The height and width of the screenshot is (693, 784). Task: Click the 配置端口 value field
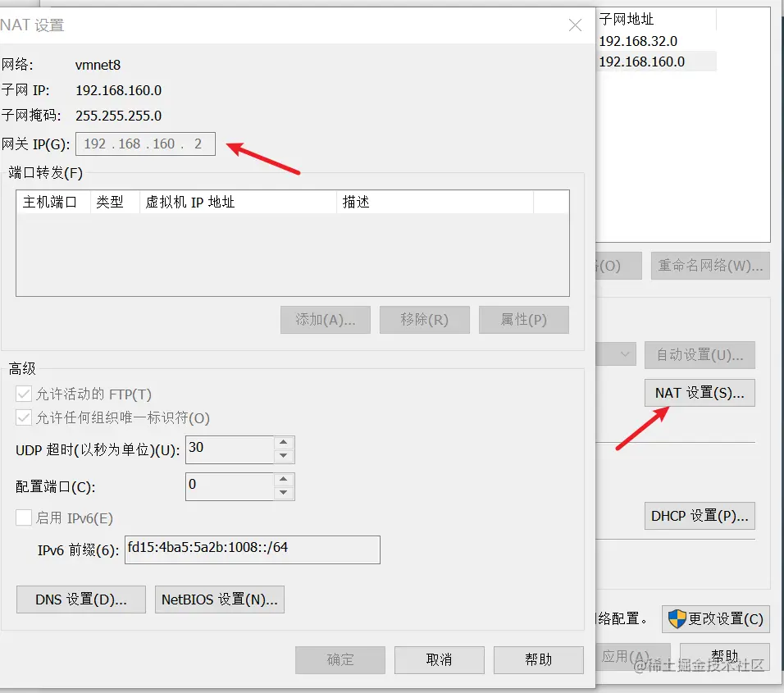[x=230, y=486]
